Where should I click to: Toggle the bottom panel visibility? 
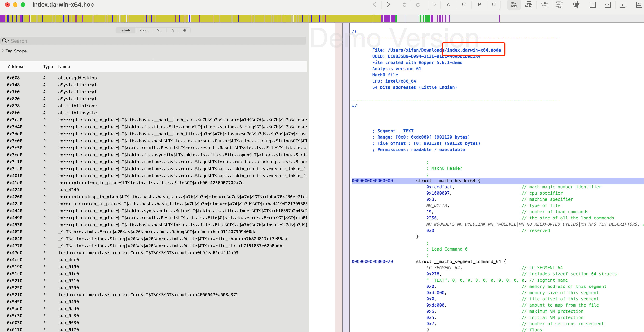point(607,5)
